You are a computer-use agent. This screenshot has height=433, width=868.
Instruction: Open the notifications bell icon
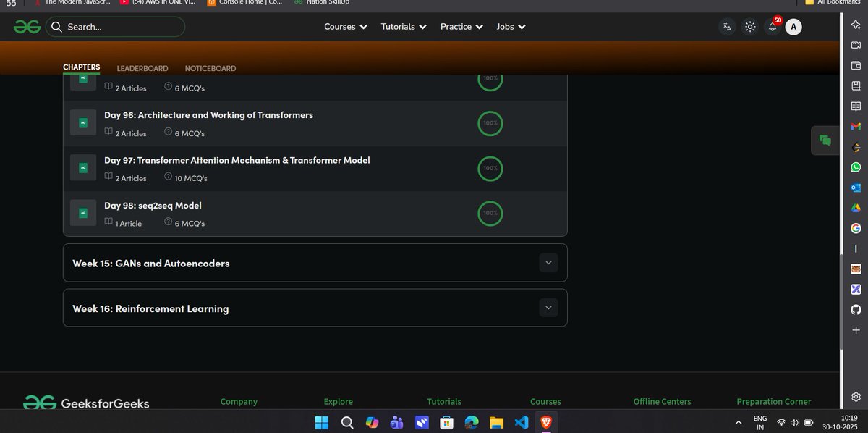coord(773,27)
